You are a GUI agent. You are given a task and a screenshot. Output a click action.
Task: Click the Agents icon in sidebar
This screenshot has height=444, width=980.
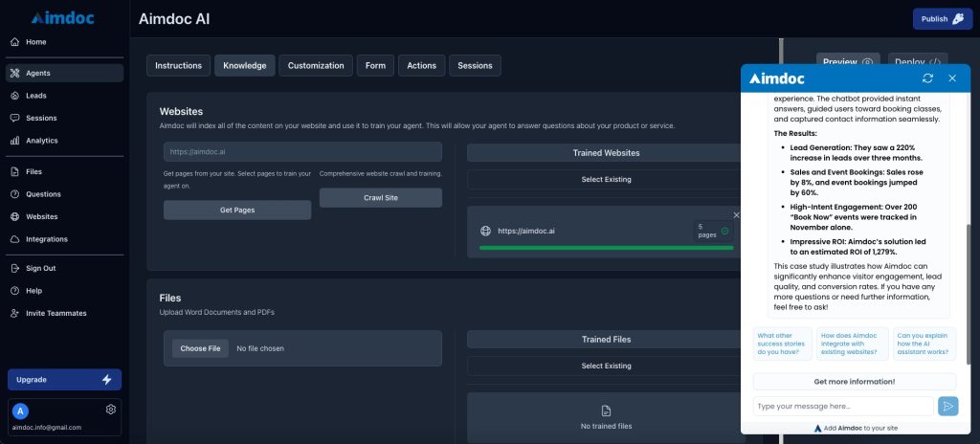click(15, 73)
